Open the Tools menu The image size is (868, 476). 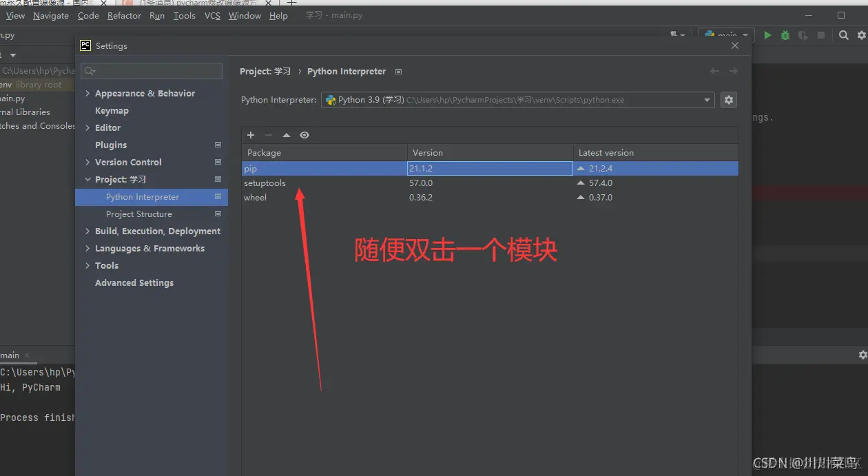click(x=184, y=15)
